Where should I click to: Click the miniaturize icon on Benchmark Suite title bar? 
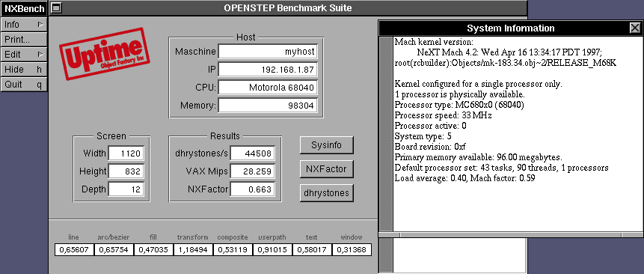coord(57,7)
